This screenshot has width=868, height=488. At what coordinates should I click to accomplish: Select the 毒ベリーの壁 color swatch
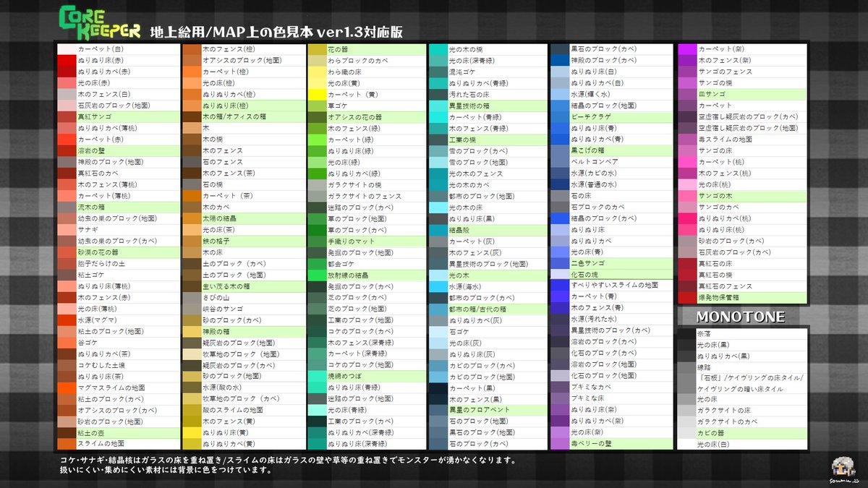coord(561,444)
